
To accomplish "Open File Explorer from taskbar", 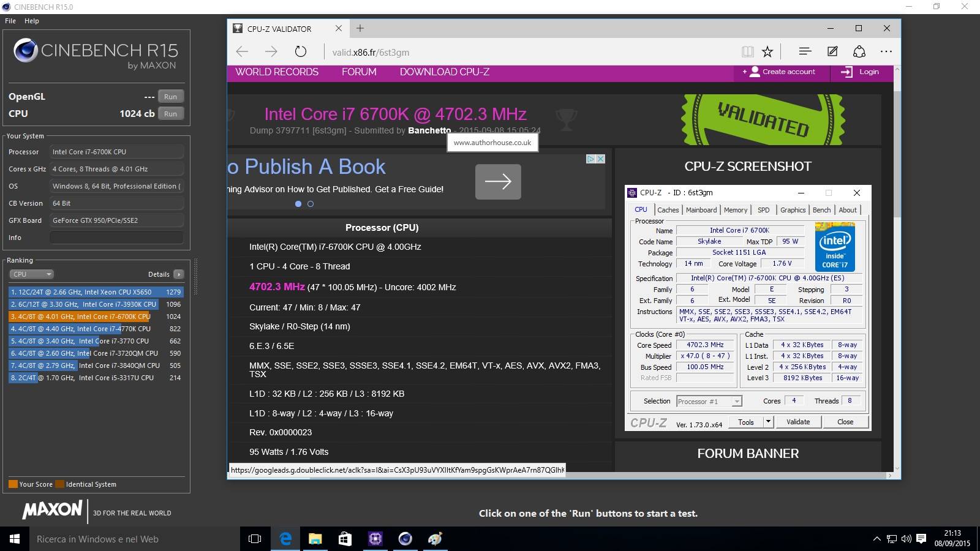I will (315, 539).
